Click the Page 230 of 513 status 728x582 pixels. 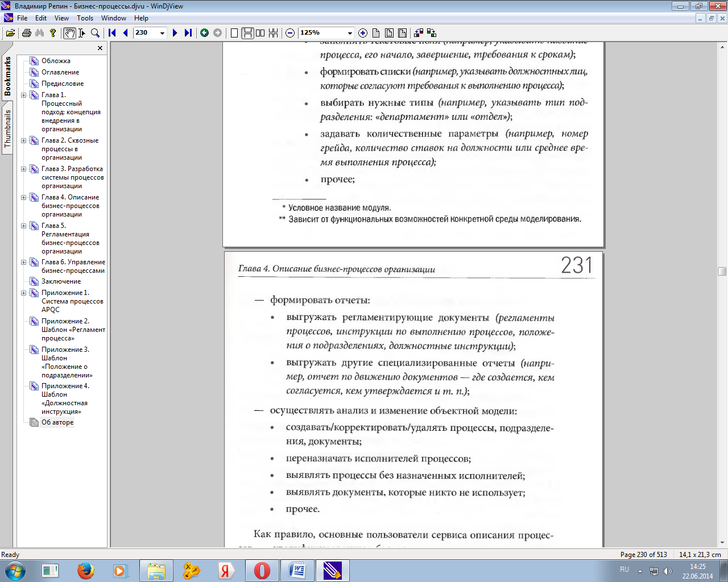click(x=643, y=555)
